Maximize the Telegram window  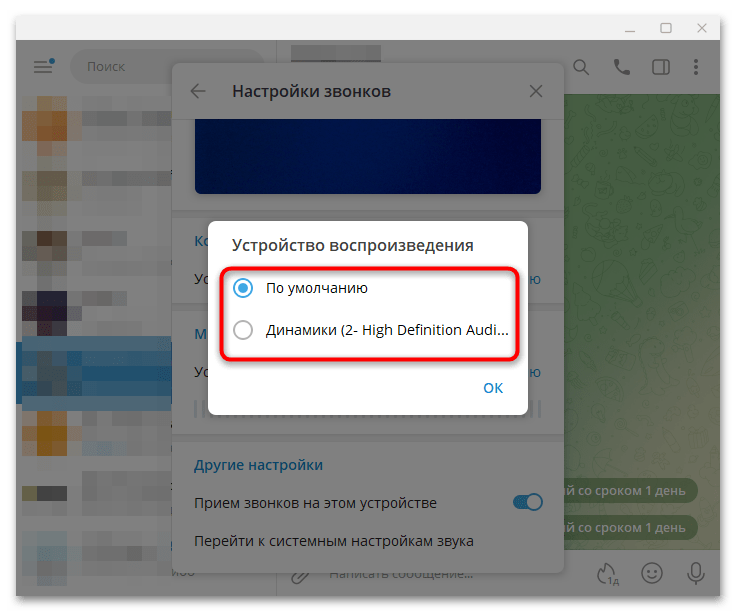click(x=666, y=28)
